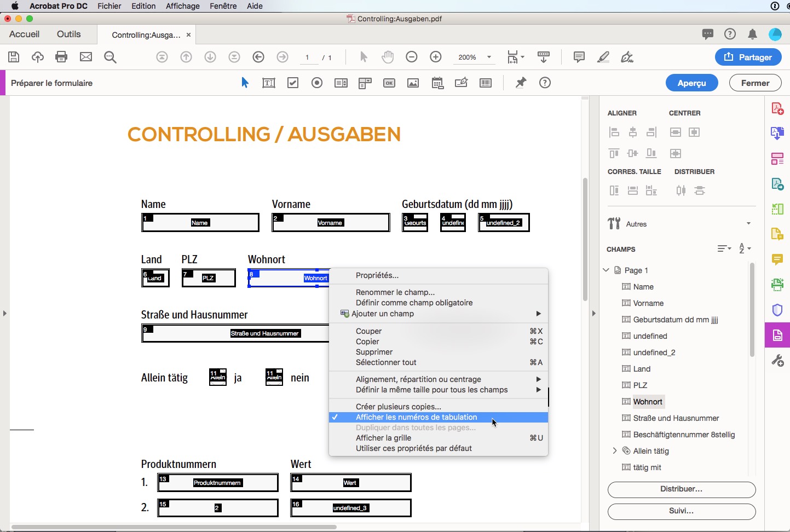The image size is (790, 532).
Task: Select the check box field tool
Action: pyautogui.click(x=293, y=83)
